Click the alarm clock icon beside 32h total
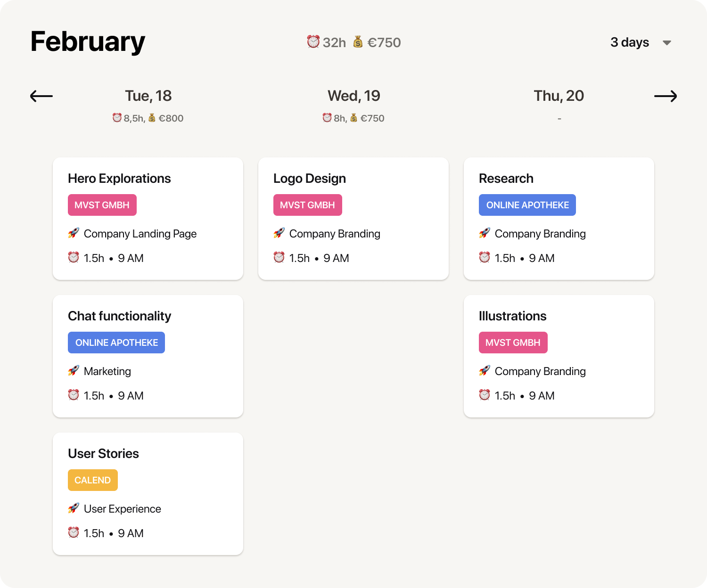This screenshot has height=588, width=707. [x=313, y=42]
